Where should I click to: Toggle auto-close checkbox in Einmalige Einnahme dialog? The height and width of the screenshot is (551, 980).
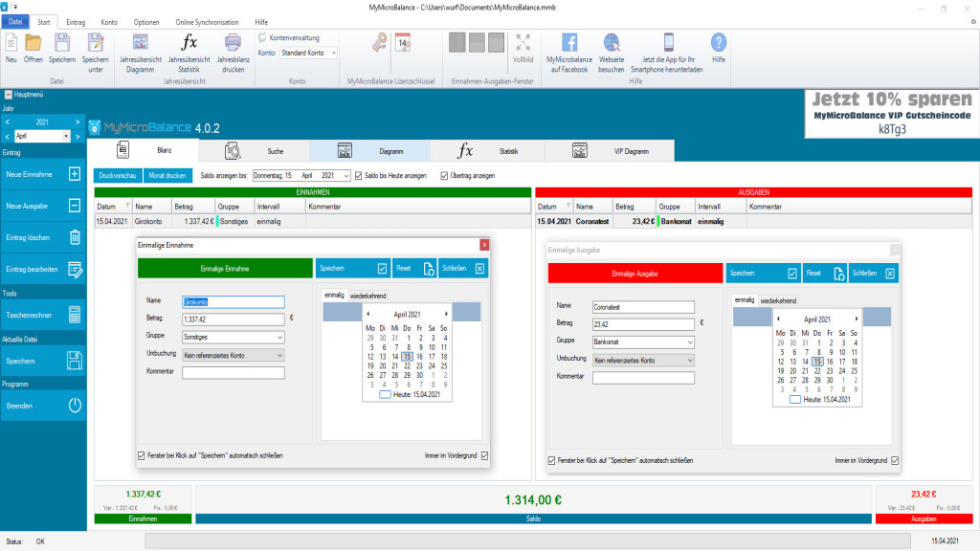coord(142,455)
